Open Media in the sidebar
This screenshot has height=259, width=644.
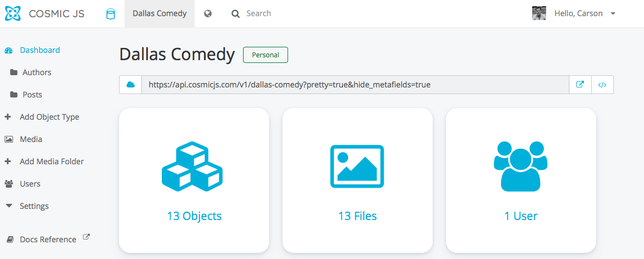click(31, 139)
